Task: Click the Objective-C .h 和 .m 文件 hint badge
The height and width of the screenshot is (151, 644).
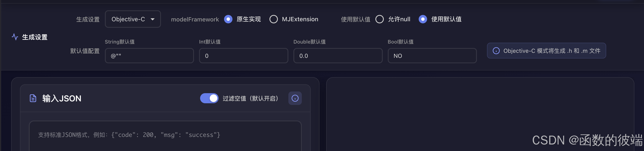Action: click(546, 51)
